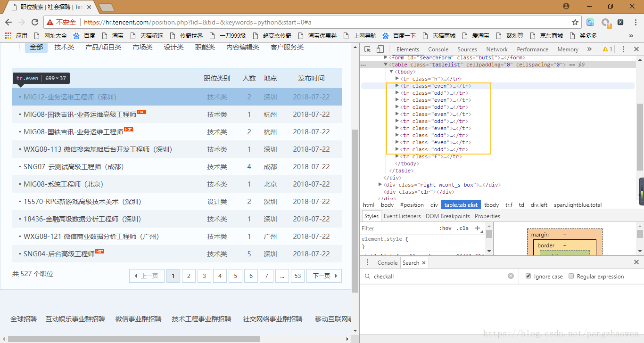Close the DevTools bottom drawer
644x343 pixels.
point(636,262)
